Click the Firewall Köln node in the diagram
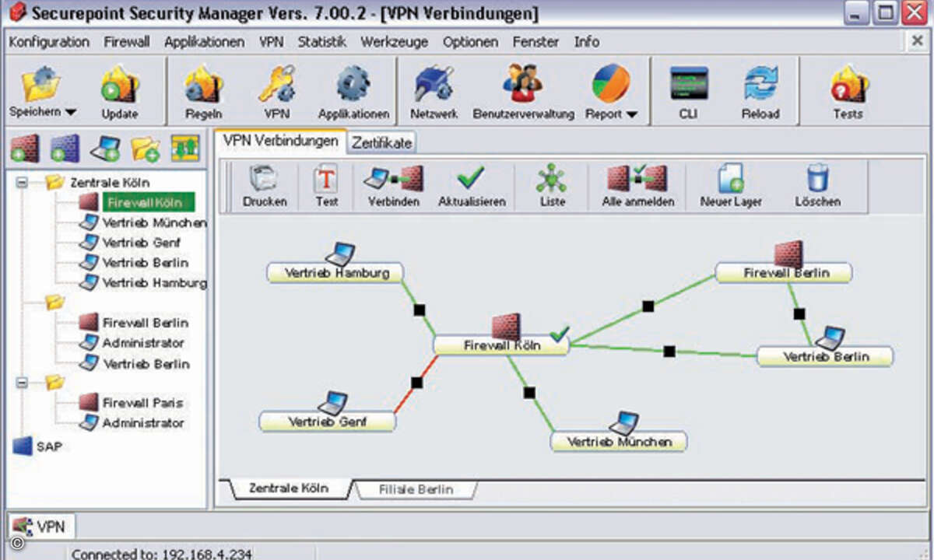934x560 pixels. pos(501,345)
